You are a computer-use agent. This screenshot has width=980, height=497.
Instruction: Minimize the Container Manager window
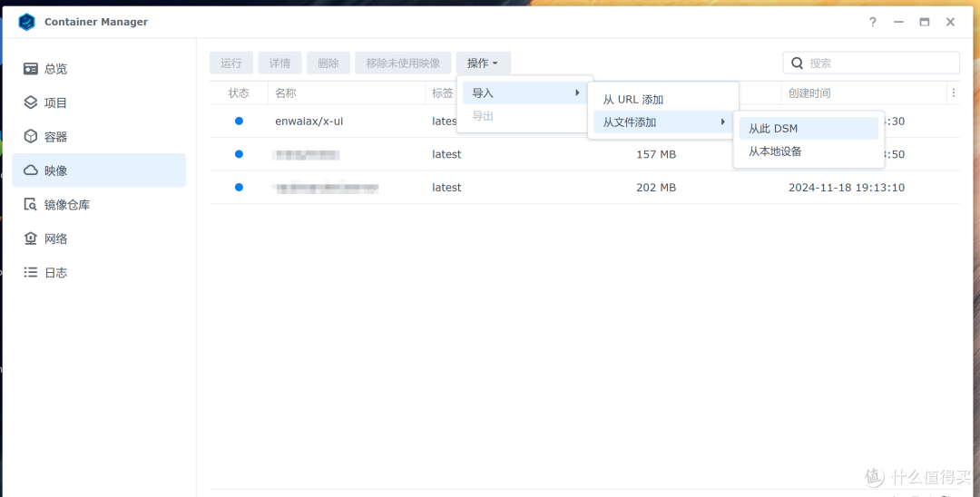(x=898, y=22)
